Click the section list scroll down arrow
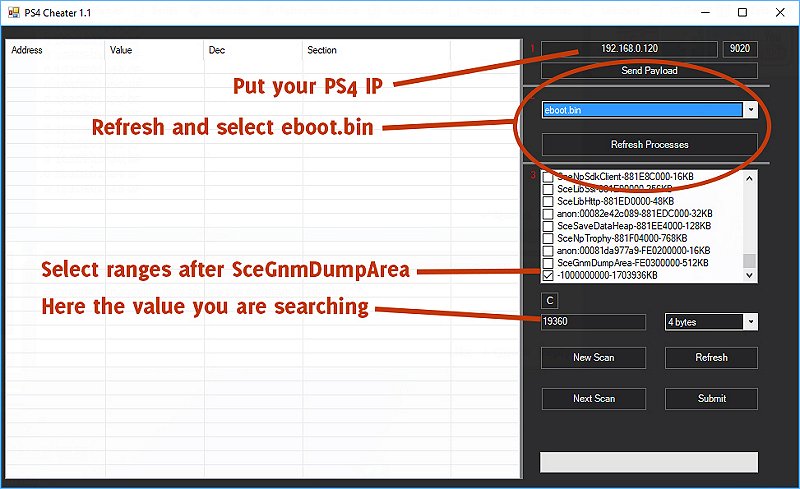 point(749,275)
